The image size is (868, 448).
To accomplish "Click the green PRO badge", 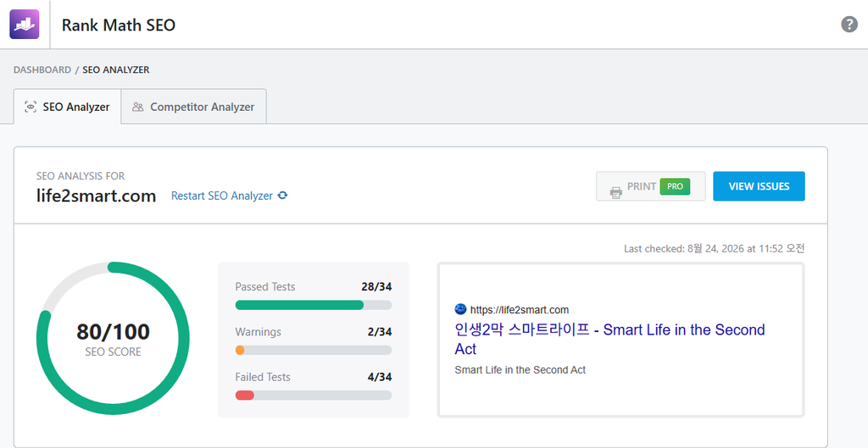I will pos(675,186).
